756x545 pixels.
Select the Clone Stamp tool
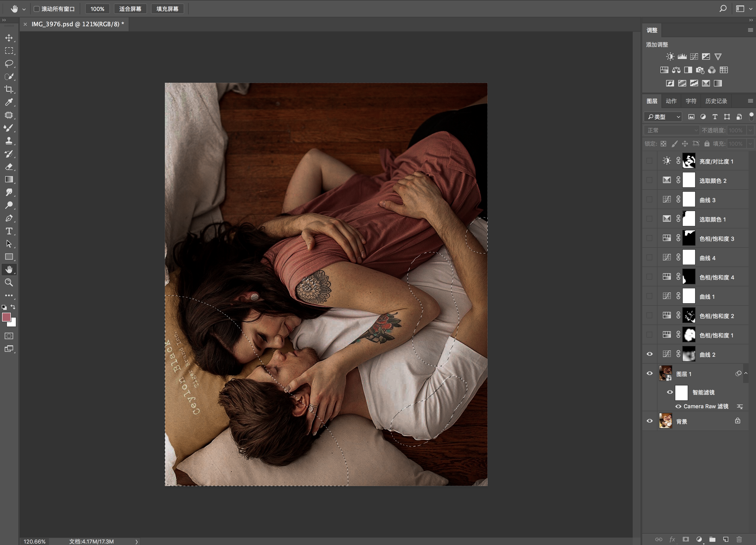[9, 141]
